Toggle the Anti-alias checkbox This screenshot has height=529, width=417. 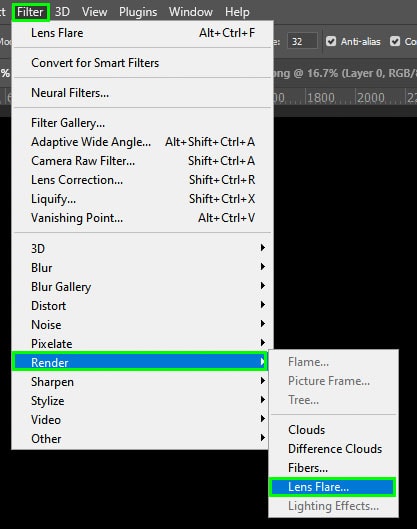click(x=331, y=41)
